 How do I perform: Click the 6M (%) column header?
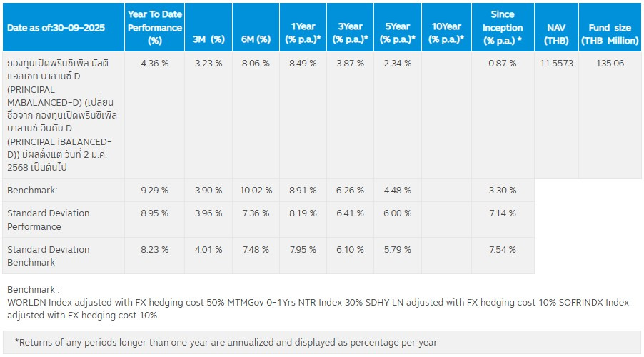256,39
